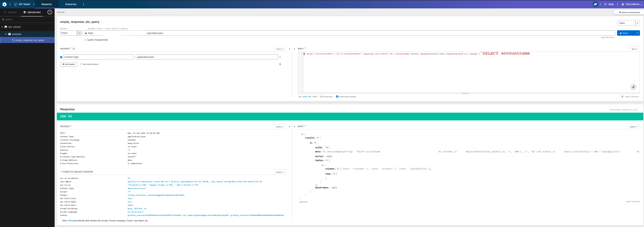Open the REPOSITORY tab in sidebar
This screenshot has width=644, height=227.
click(x=32, y=12)
